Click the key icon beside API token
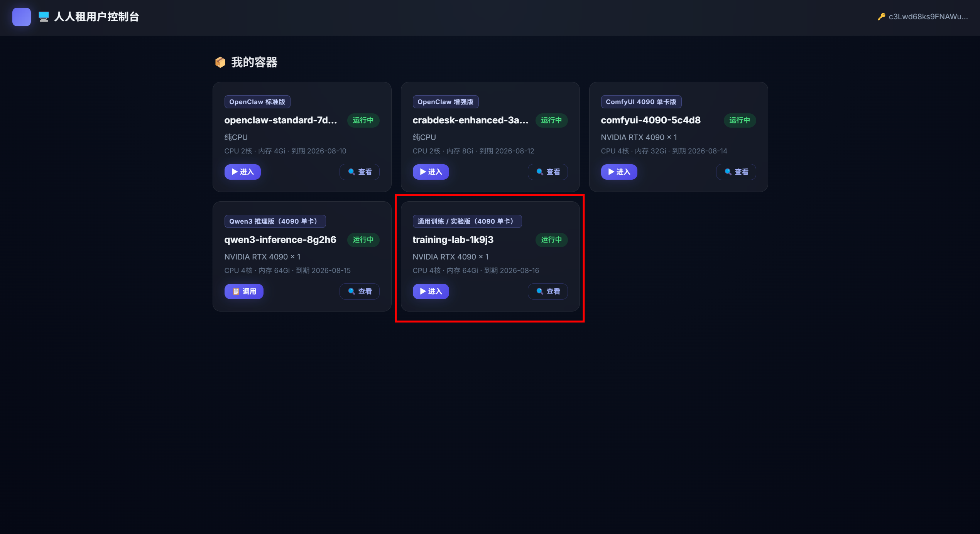Screen dimensions: 980x534 point(881,17)
